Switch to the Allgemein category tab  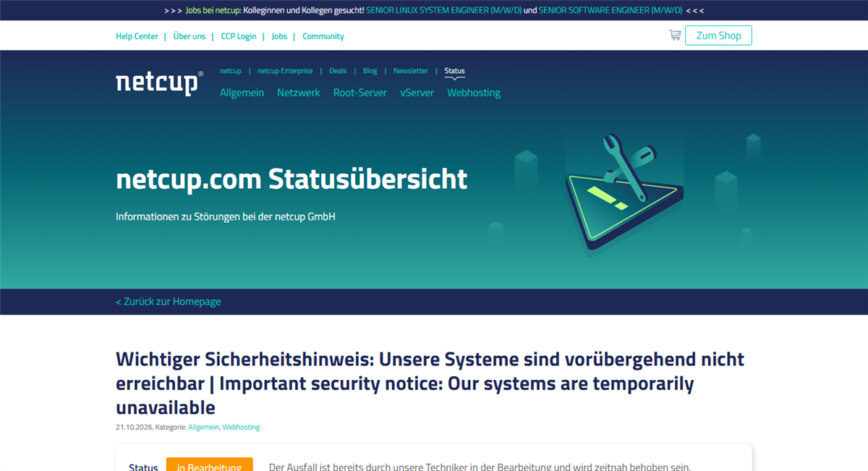tap(242, 93)
